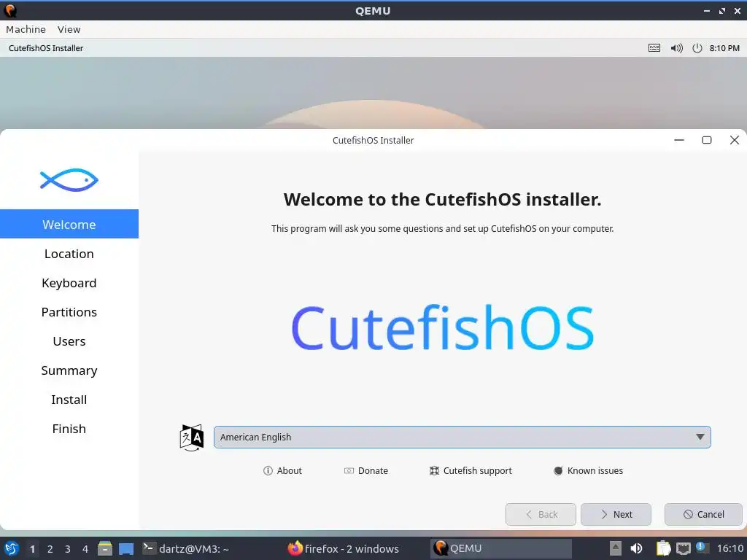Click the removable media eject tray icon
Screen dimensions: 747x560
[616, 548]
